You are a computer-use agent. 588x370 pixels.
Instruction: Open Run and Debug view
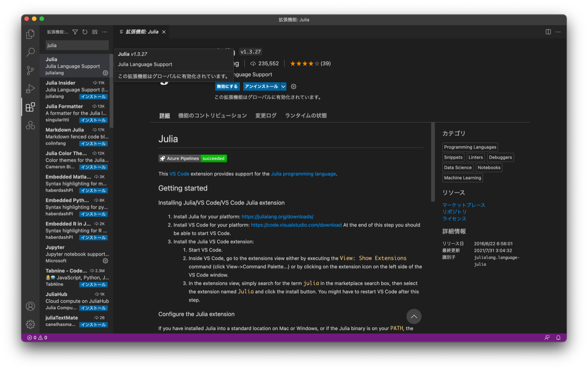(30, 89)
